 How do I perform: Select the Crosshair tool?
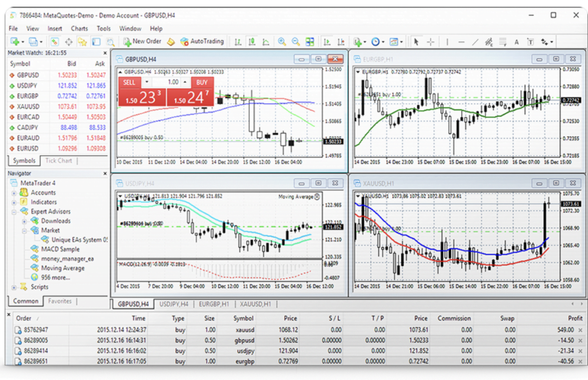click(x=431, y=42)
